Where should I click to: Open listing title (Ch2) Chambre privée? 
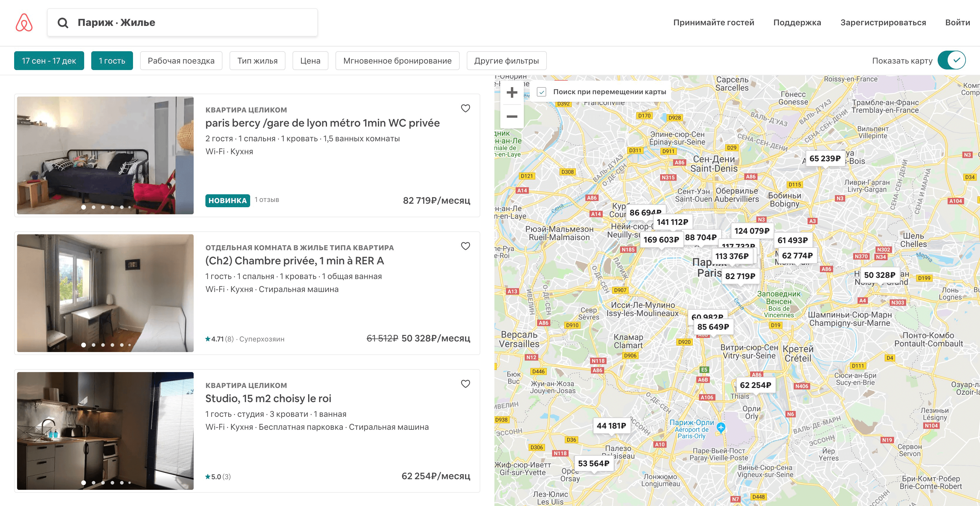pos(295,261)
